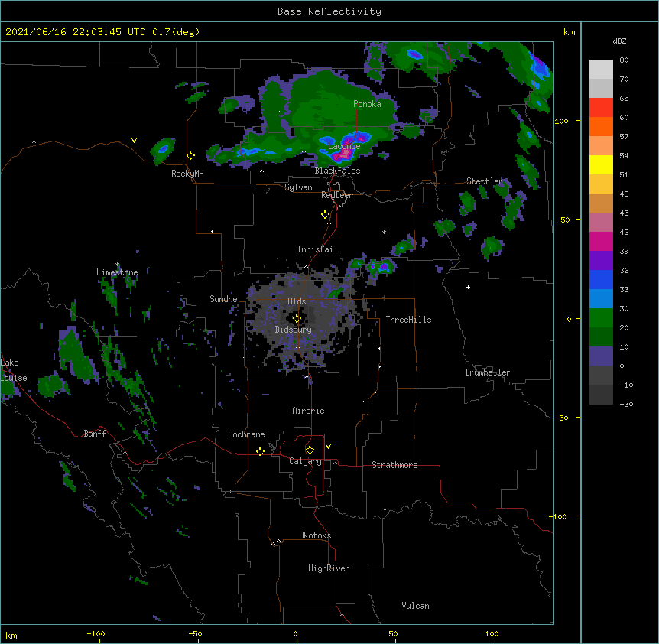Viewport: 659px width, 644px height.
Task: Click the Strathmore town label
Action: coord(394,465)
